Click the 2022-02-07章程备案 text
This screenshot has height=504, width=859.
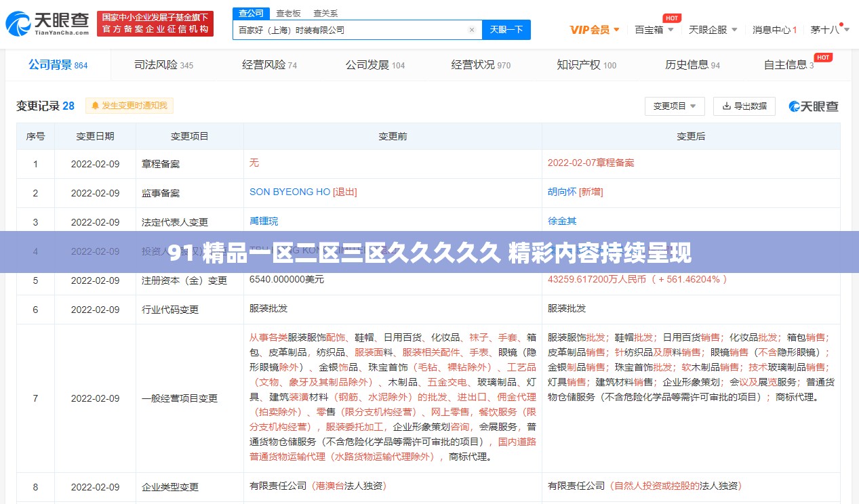(591, 163)
